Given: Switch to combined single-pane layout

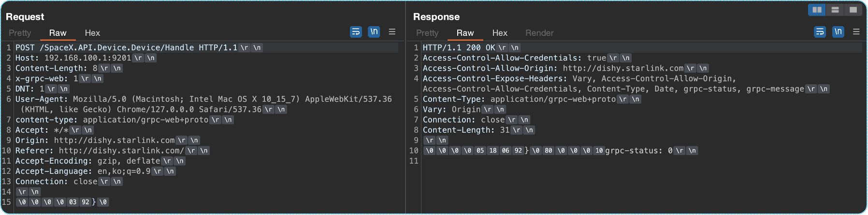Looking at the screenshot, I should tap(853, 10).
